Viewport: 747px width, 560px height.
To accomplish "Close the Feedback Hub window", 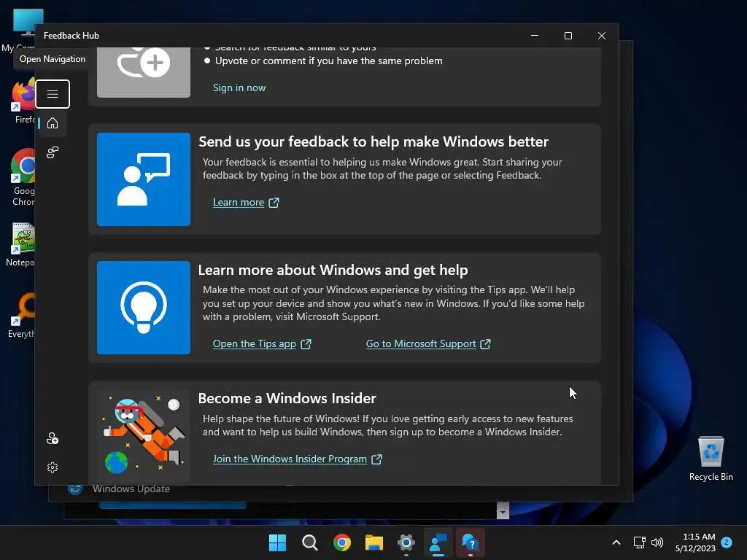I will pos(602,36).
